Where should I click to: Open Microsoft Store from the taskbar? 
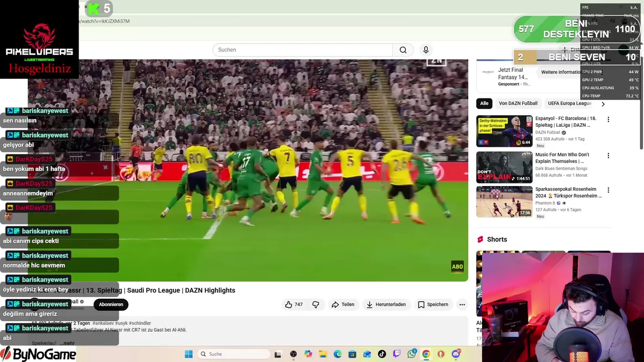pyautogui.click(x=352, y=354)
